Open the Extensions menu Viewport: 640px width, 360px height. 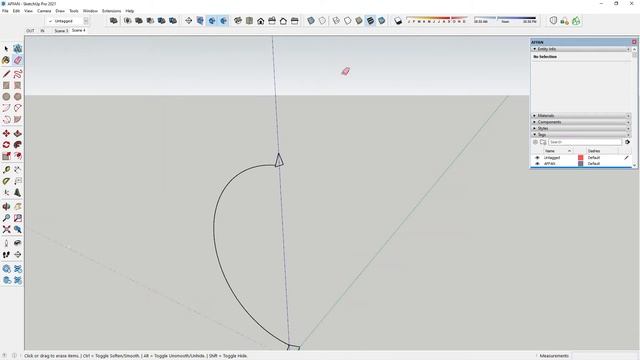(111, 11)
